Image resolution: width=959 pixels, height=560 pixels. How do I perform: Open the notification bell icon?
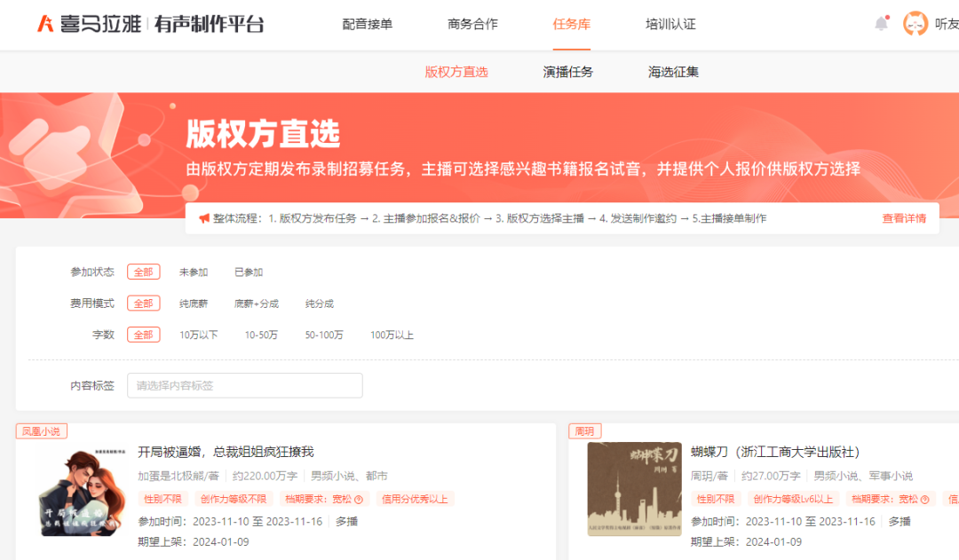click(881, 24)
